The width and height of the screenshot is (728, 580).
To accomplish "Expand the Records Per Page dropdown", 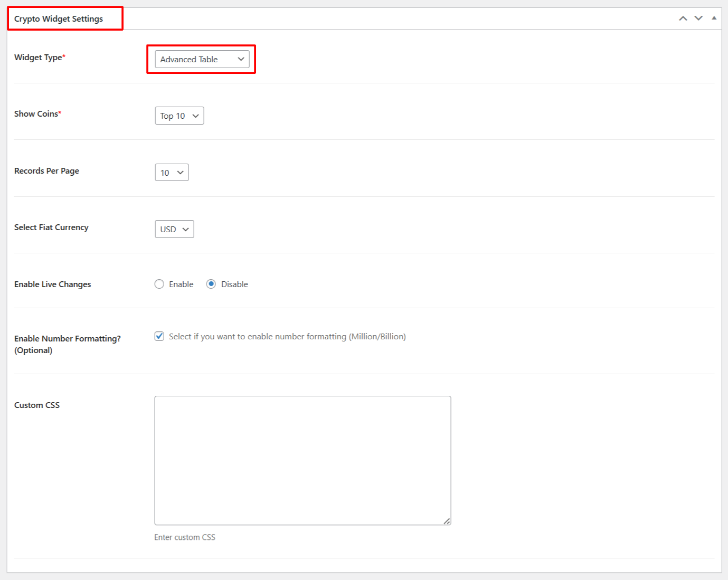I will click(172, 173).
